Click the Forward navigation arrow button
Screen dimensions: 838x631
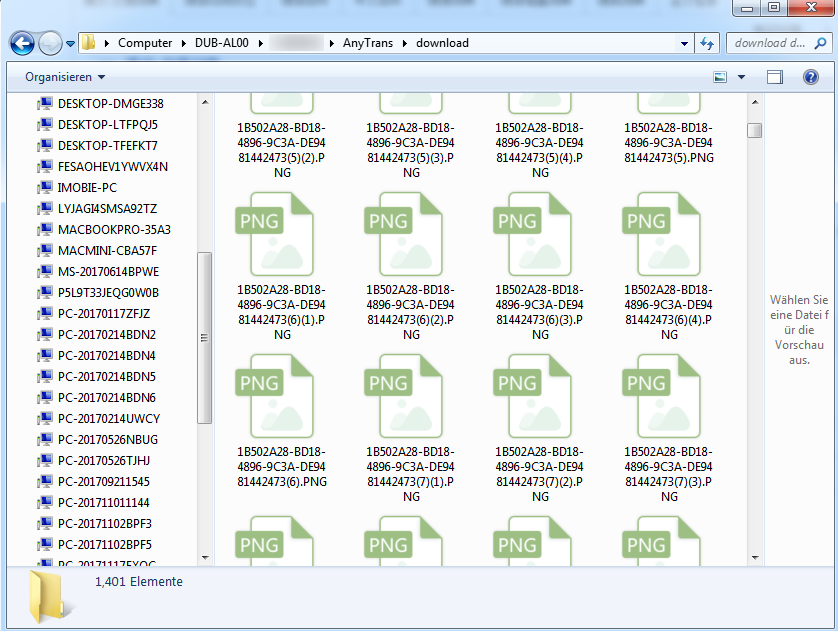(50, 43)
